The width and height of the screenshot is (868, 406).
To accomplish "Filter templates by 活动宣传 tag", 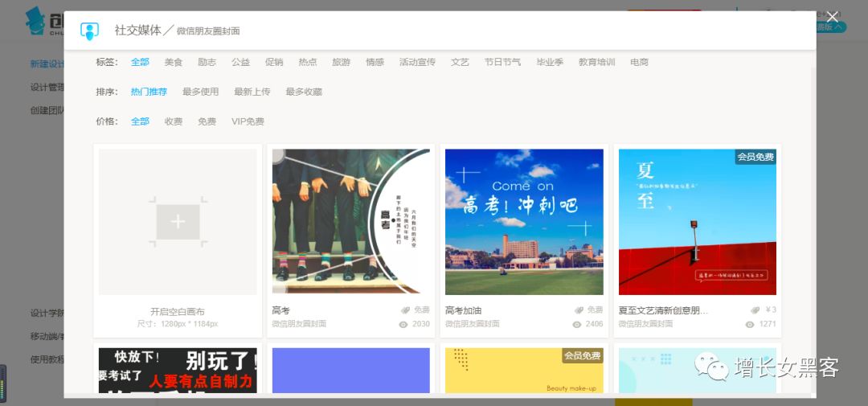I will point(417,62).
